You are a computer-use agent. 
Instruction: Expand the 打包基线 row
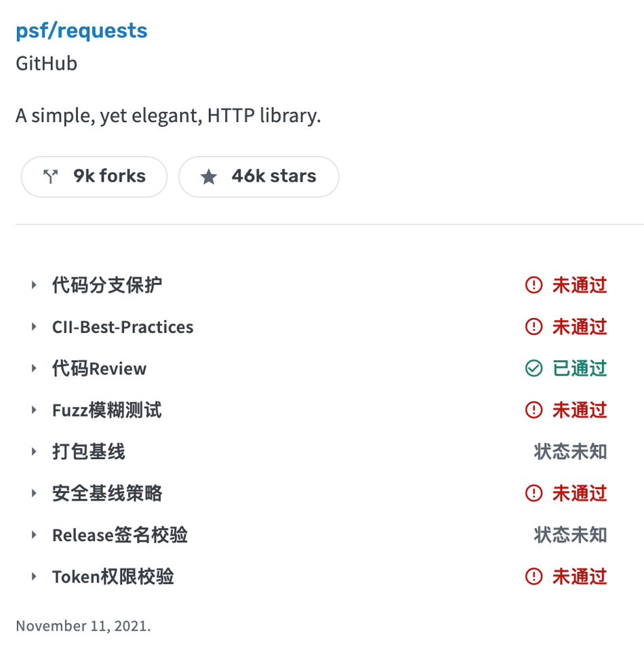pos(34,452)
